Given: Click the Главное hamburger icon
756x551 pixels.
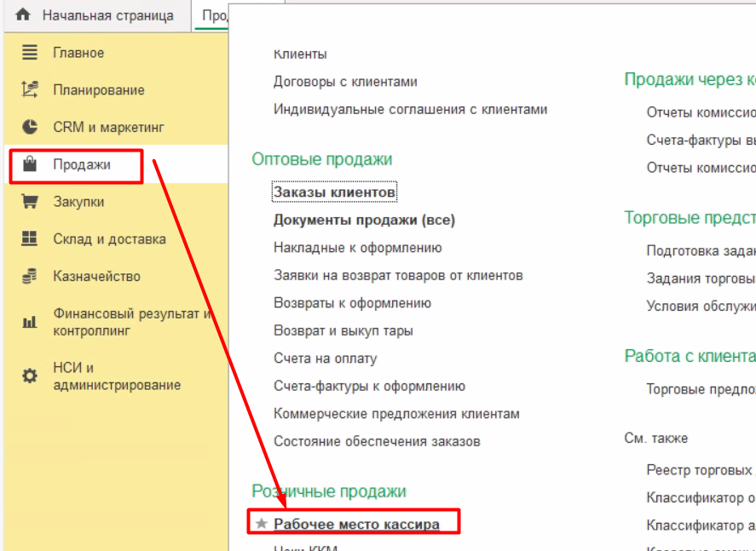Looking at the screenshot, I should 30,53.
